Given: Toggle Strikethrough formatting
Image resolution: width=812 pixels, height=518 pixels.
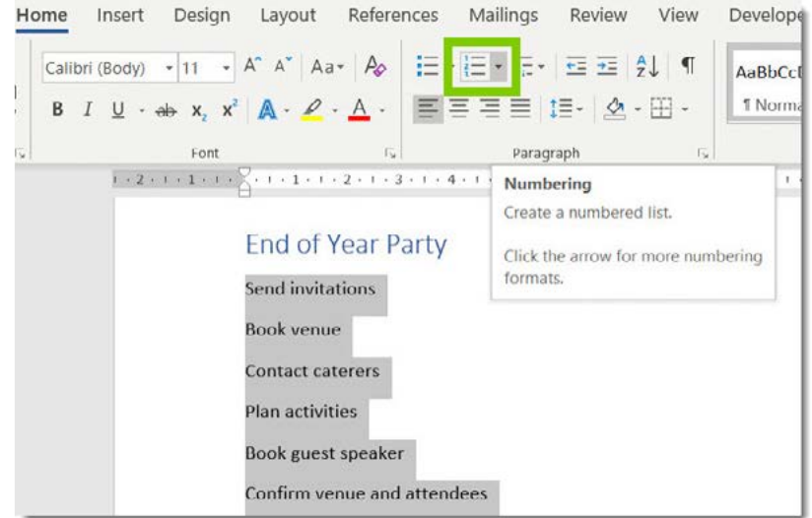Looking at the screenshot, I should pos(167,109).
